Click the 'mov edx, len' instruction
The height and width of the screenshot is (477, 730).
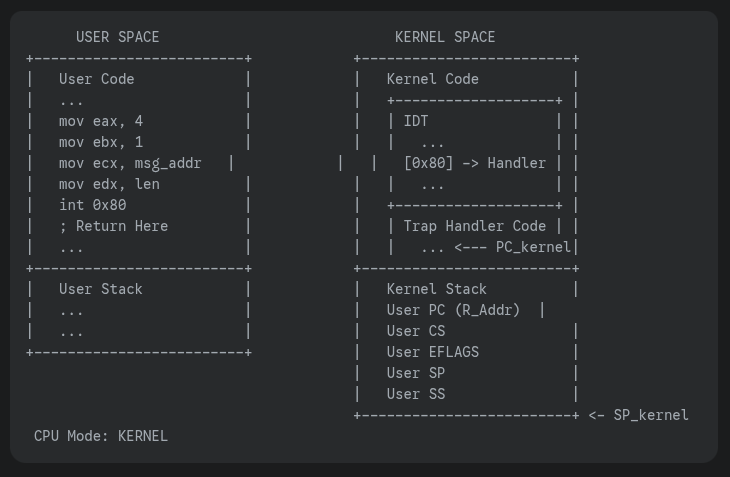(x=109, y=184)
